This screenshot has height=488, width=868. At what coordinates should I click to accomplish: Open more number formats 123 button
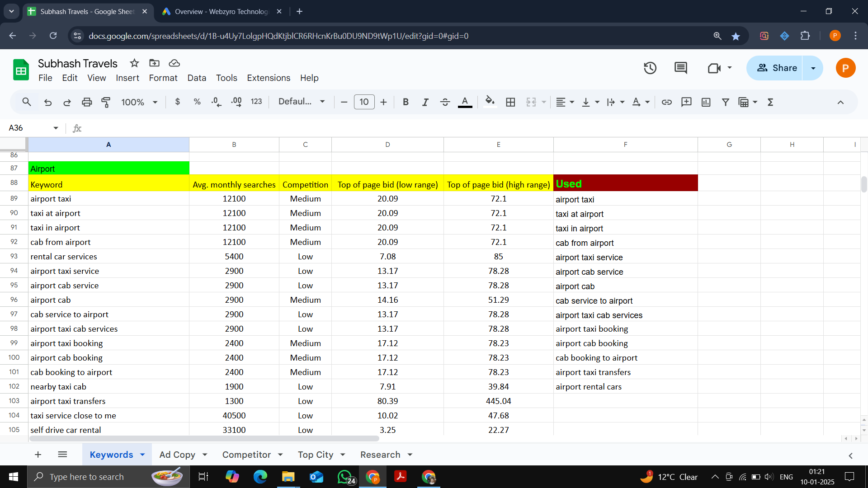pyautogui.click(x=256, y=102)
